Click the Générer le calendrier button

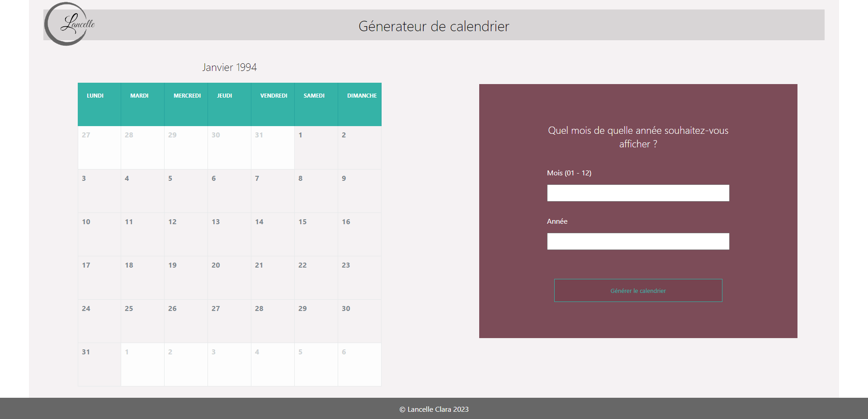click(638, 291)
